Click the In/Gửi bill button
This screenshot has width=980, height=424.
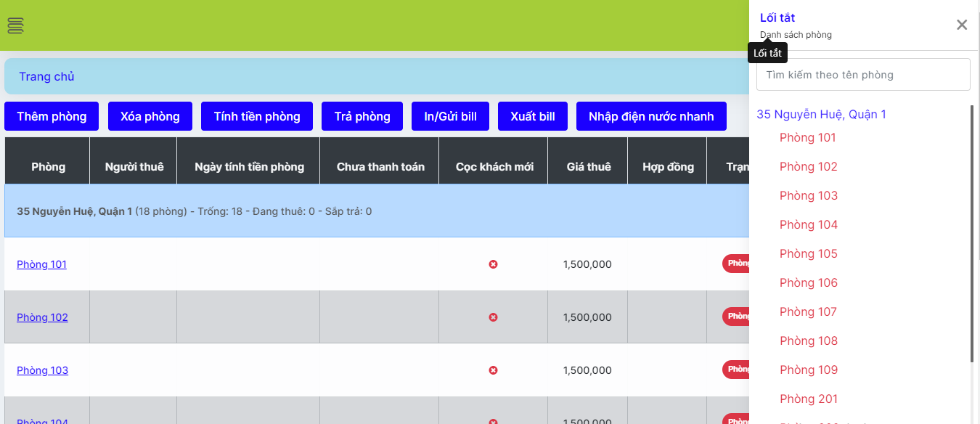[x=450, y=116]
